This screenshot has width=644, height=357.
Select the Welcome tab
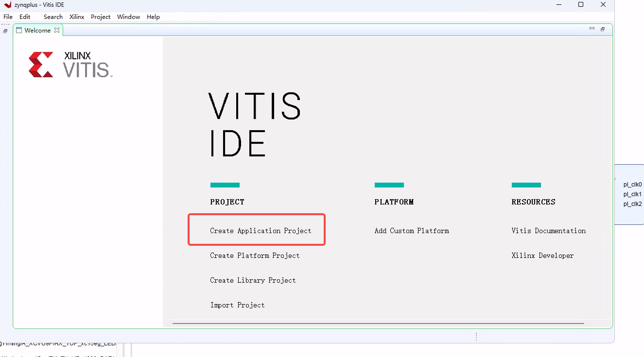click(x=37, y=30)
